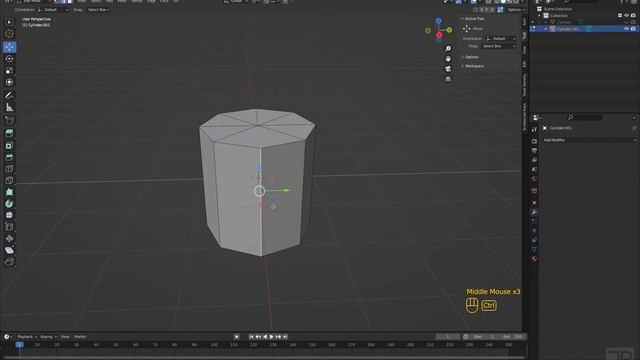This screenshot has height=360, width=640.
Task: Open timeline Playback menu
Action: [26, 337]
